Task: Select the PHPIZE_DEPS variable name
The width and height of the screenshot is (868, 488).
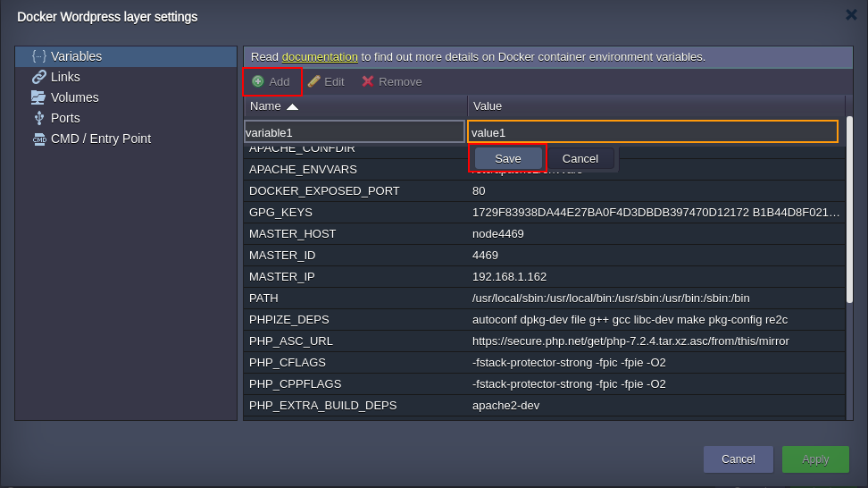Action: (289, 320)
